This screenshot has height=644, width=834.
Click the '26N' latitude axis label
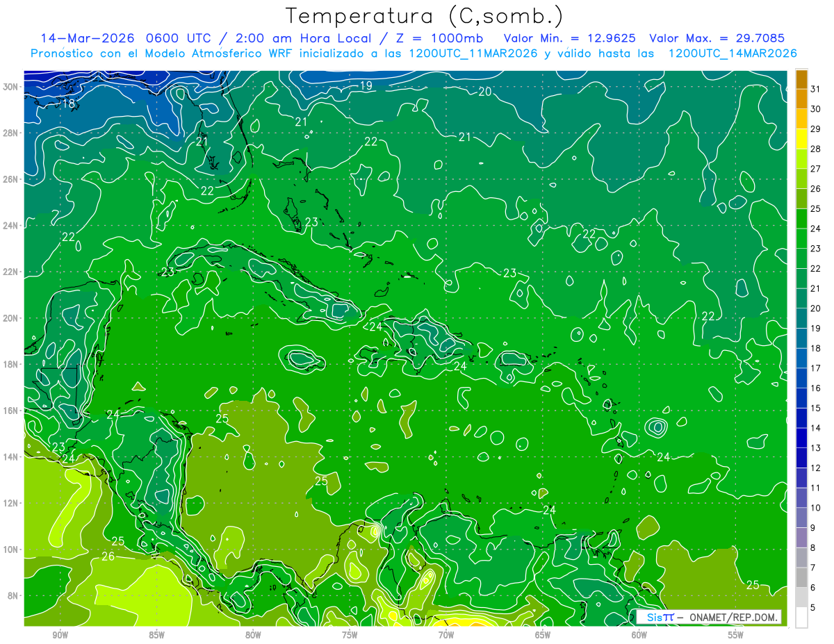[12, 179]
